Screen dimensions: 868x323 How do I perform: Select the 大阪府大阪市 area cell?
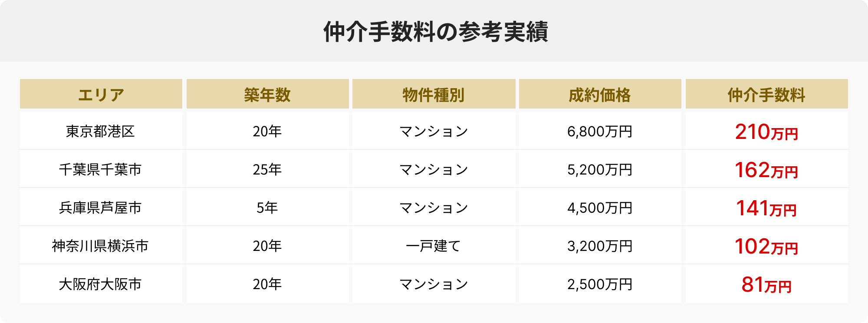coord(101,284)
